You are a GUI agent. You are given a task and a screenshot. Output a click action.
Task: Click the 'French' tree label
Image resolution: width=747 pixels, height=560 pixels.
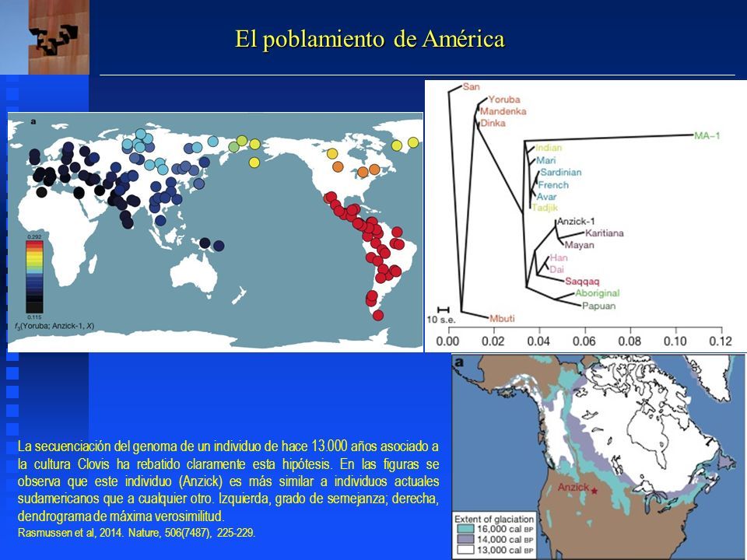pyautogui.click(x=553, y=185)
